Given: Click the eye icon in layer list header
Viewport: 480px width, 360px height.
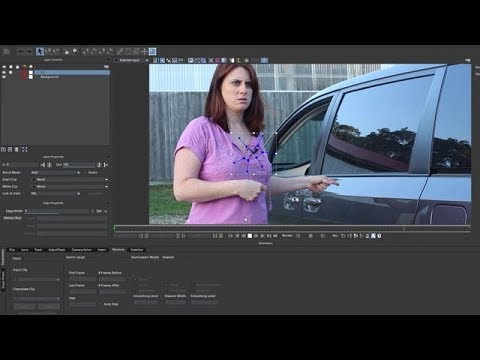Looking at the screenshot, I should click(x=4, y=67).
